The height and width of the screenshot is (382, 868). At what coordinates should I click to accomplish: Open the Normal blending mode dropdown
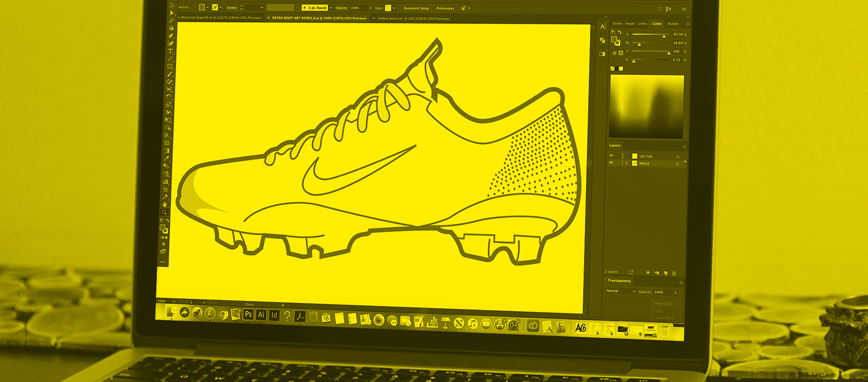(621, 291)
